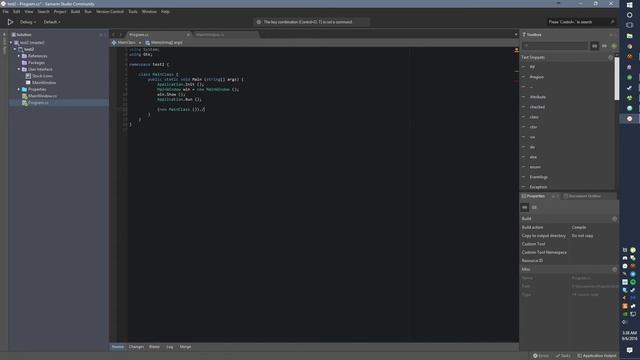Open the Help menu
This screenshot has width=640, height=360.
pos(165,12)
